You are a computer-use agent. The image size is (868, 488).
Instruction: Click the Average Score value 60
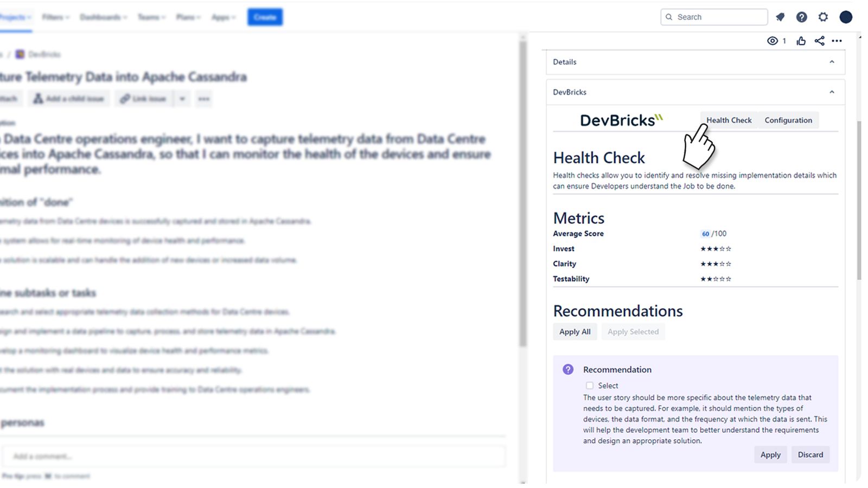click(x=705, y=234)
